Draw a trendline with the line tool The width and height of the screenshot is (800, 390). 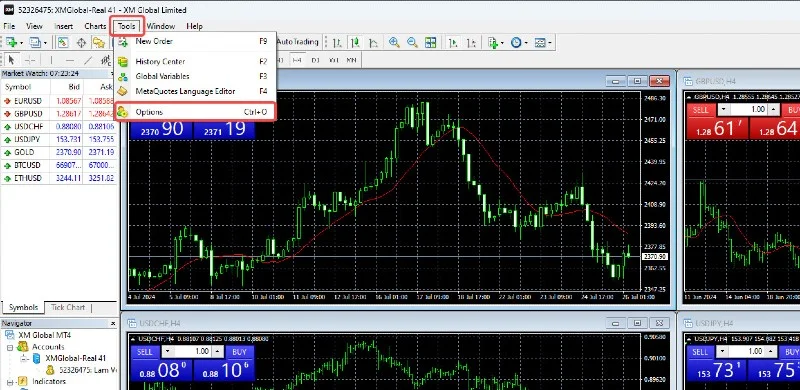(x=88, y=60)
